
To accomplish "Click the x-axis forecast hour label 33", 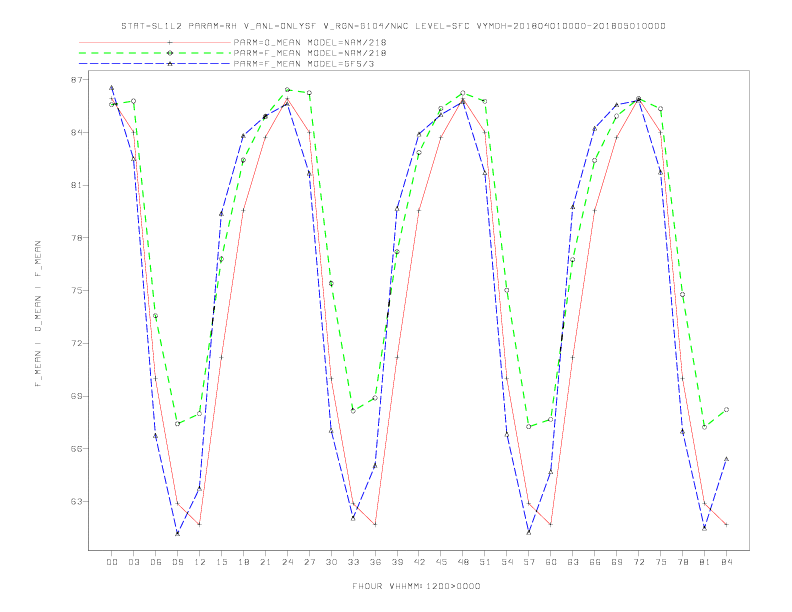I will pos(353,562).
